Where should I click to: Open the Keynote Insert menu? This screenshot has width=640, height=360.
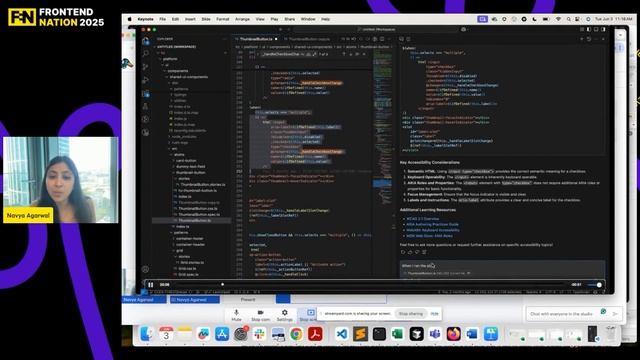[190, 19]
